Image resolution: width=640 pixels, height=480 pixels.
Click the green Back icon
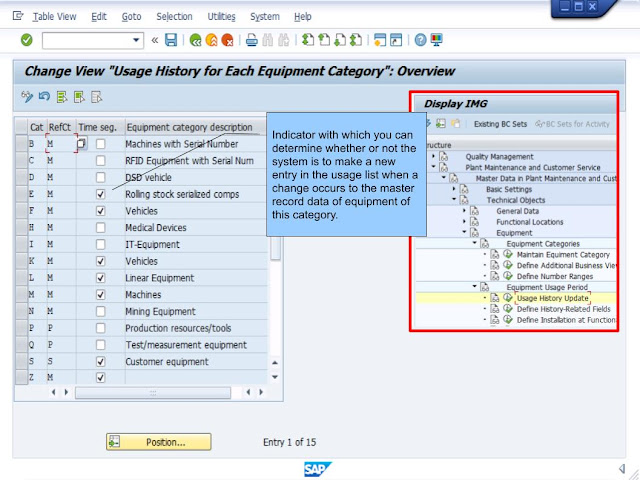(x=196, y=40)
